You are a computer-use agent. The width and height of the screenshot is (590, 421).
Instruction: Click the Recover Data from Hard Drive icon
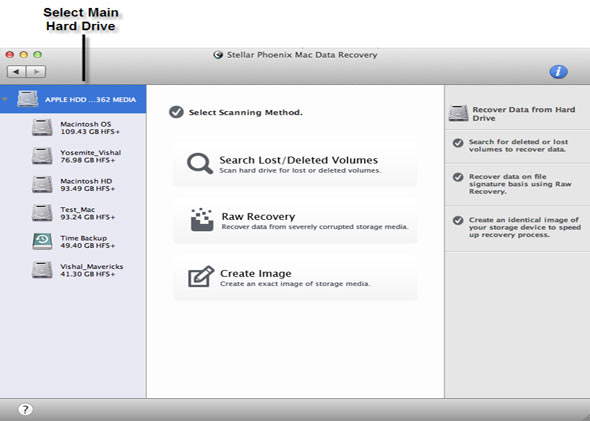(458, 113)
